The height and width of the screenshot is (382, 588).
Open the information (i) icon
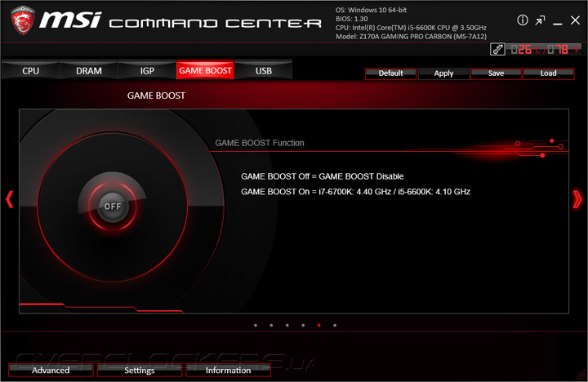point(523,20)
